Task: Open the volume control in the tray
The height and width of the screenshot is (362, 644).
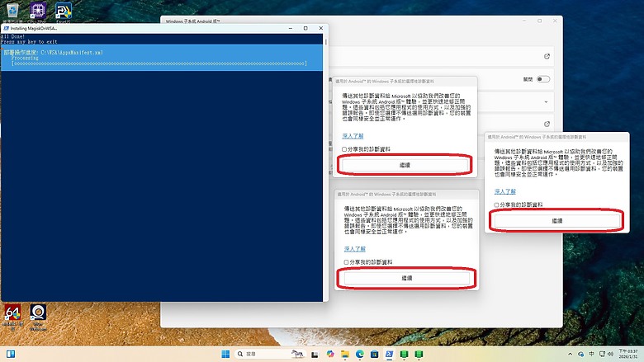Action: (x=610, y=354)
